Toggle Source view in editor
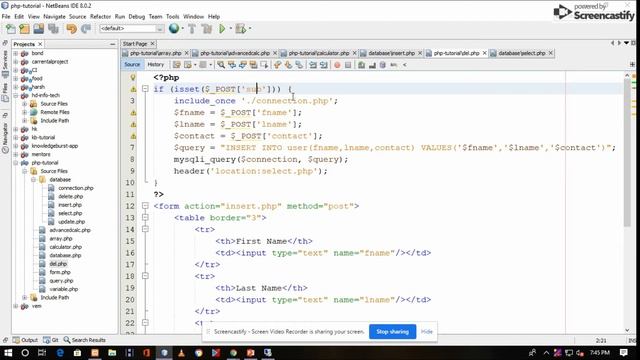This screenshot has height=360, width=640. [x=132, y=64]
